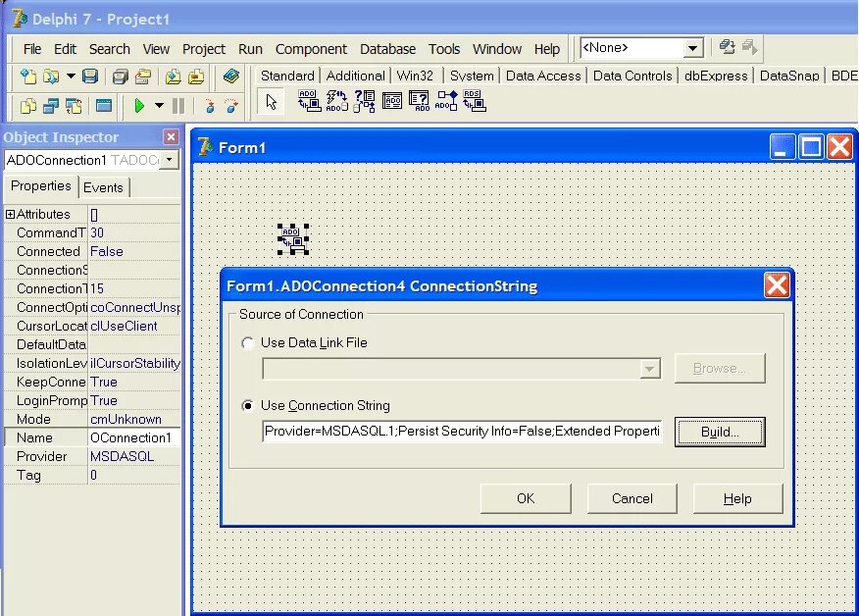Switch to the Win32 palette tab
The image size is (859, 616).
click(x=415, y=76)
